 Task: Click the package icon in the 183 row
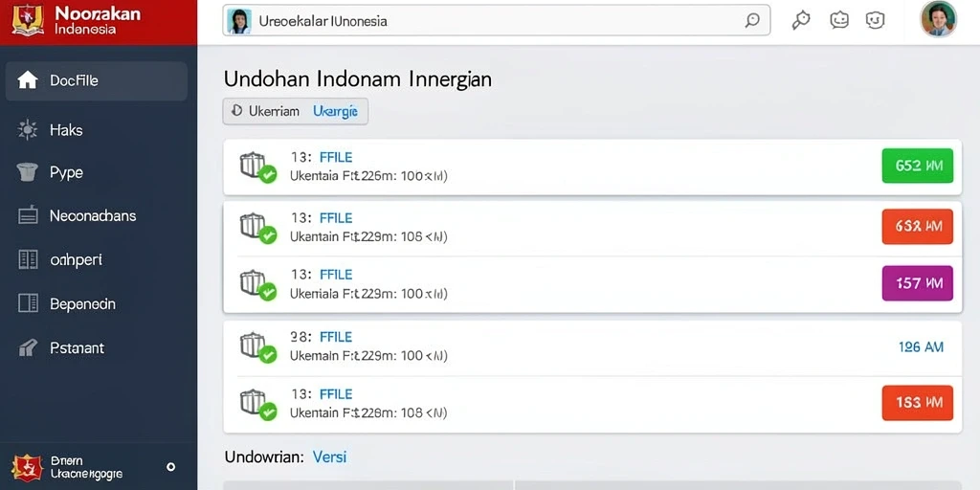pos(257,405)
